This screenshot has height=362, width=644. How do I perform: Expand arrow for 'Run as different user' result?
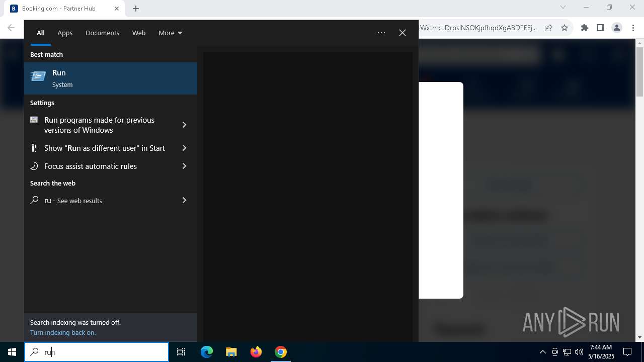[184, 148]
